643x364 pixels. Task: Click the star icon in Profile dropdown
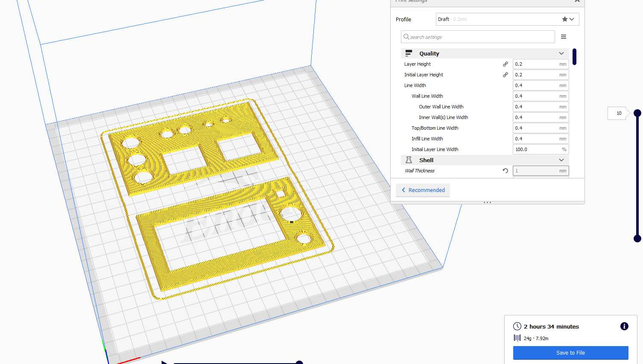pos(565,19)
